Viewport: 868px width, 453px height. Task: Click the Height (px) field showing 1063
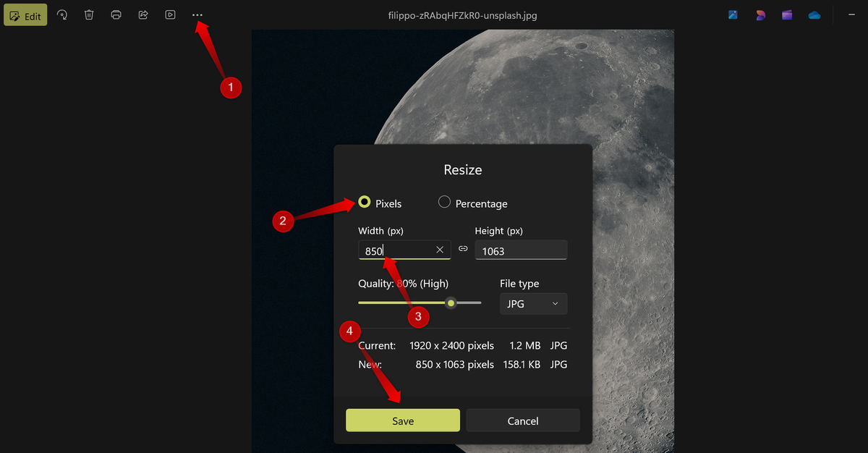(521, 250)
